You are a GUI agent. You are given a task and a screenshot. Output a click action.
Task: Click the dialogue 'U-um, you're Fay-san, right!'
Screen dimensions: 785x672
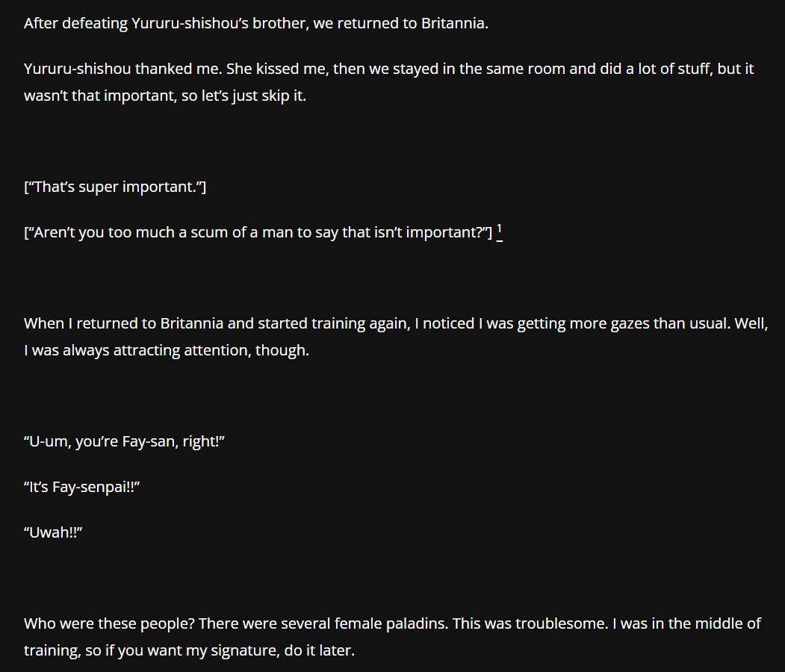124,441
